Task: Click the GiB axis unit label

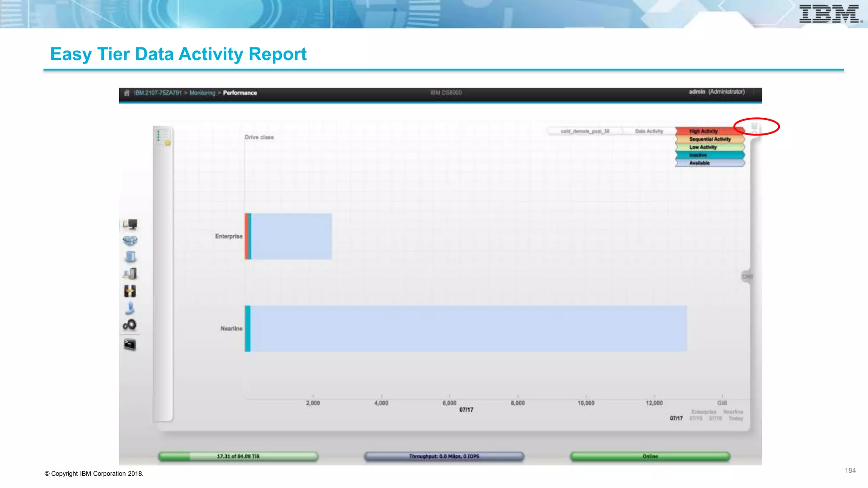Action: pos(722,403)
